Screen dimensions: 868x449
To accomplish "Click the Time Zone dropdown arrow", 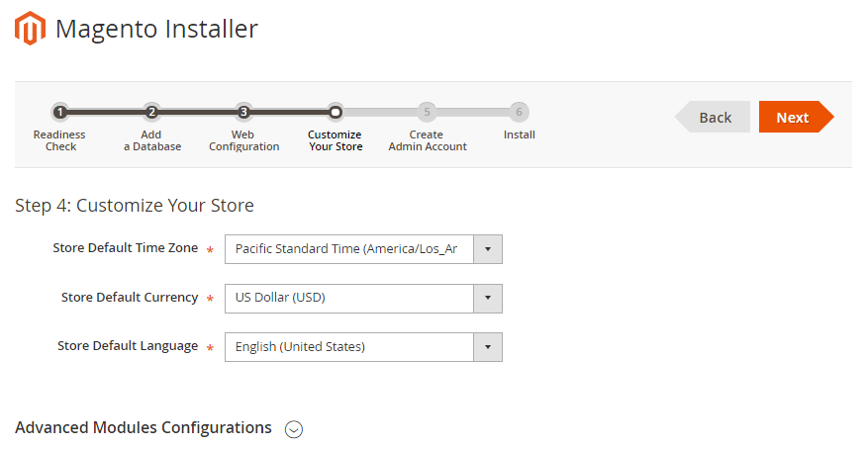I will 488,249.
